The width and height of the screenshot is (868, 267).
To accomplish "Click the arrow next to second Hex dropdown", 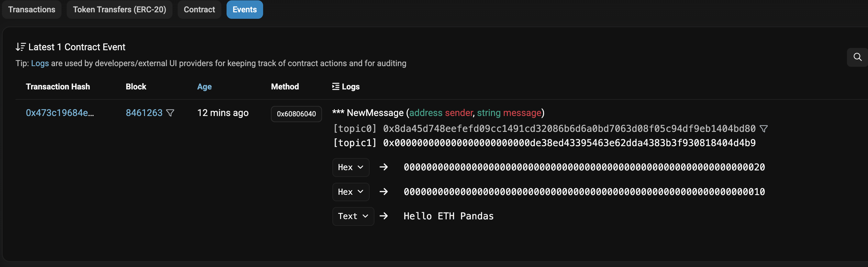I will point(384,192).
